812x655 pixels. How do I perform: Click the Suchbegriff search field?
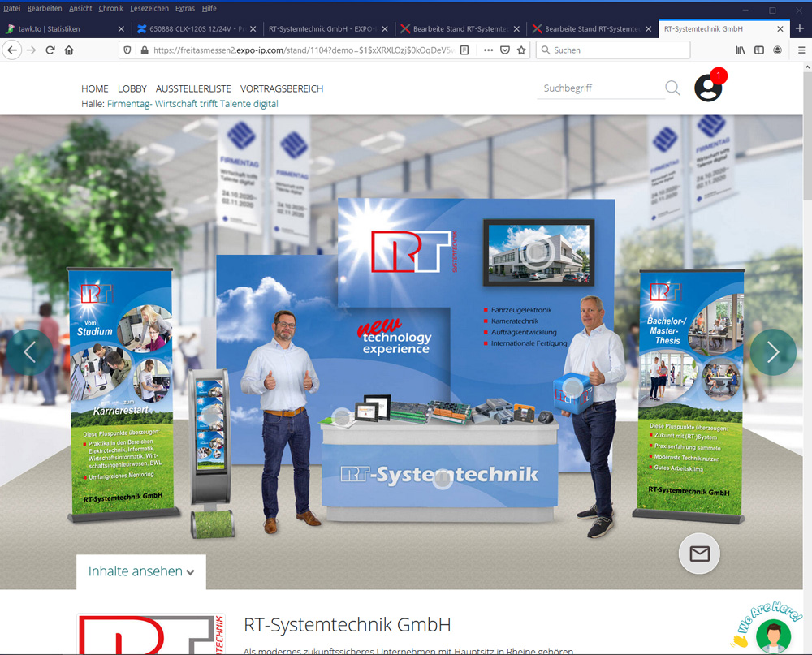(x=601, y=88)
